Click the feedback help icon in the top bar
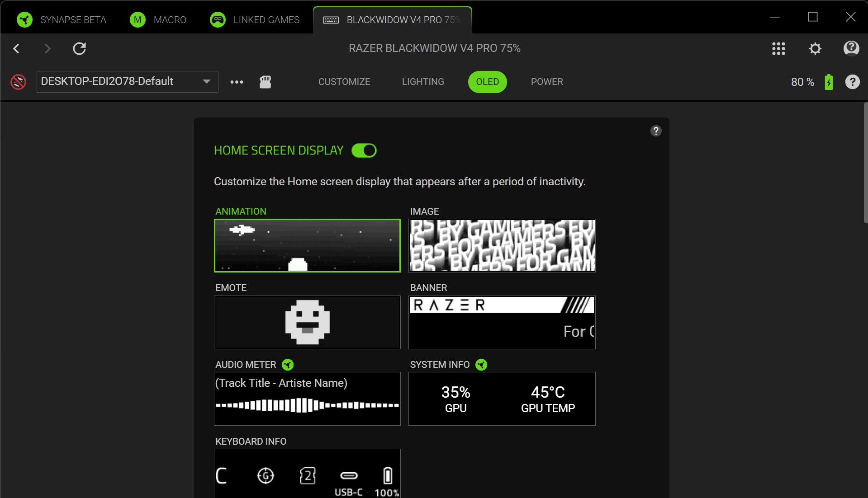The height and width of the screenshot is (498, 868). (x=851, y=48)
